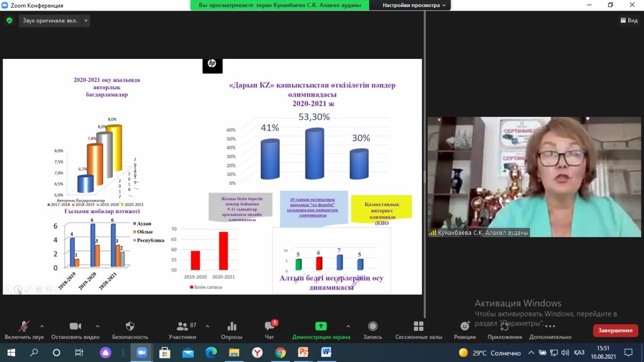Expand screen share options arrow
The width and height of the screenshot is (644, 362).
coord(348,326)
